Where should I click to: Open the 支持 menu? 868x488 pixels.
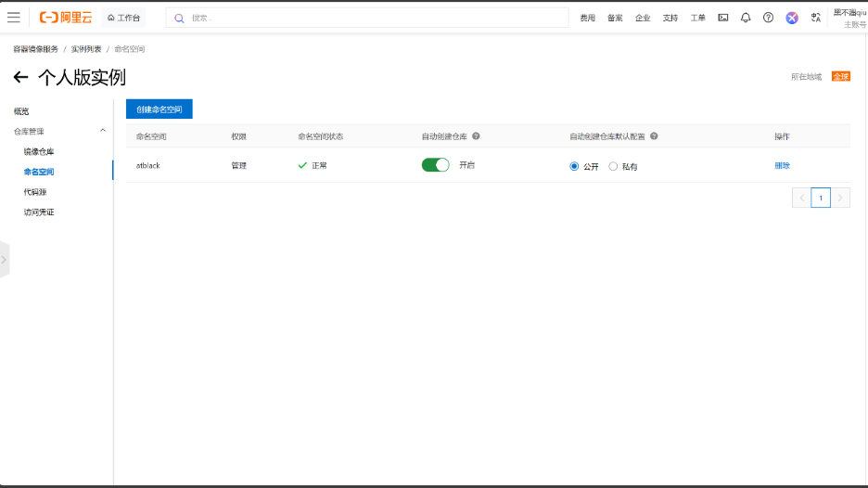[x=670, y=18]
